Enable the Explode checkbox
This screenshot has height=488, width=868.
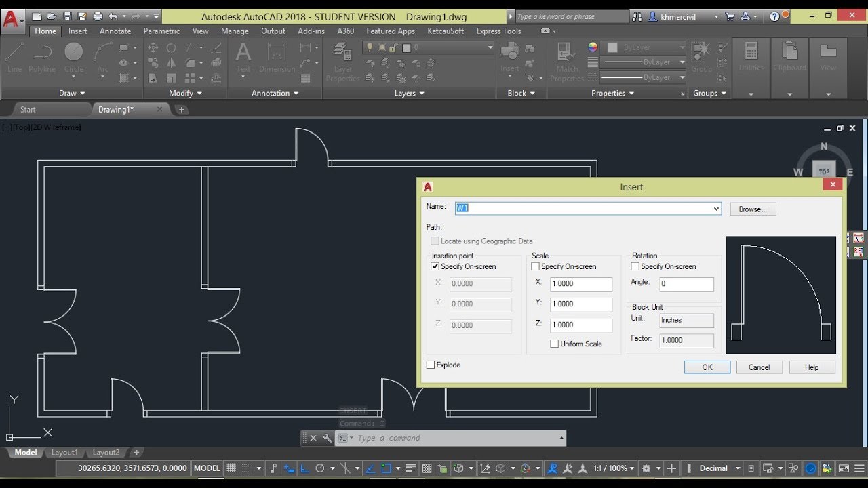431,365
